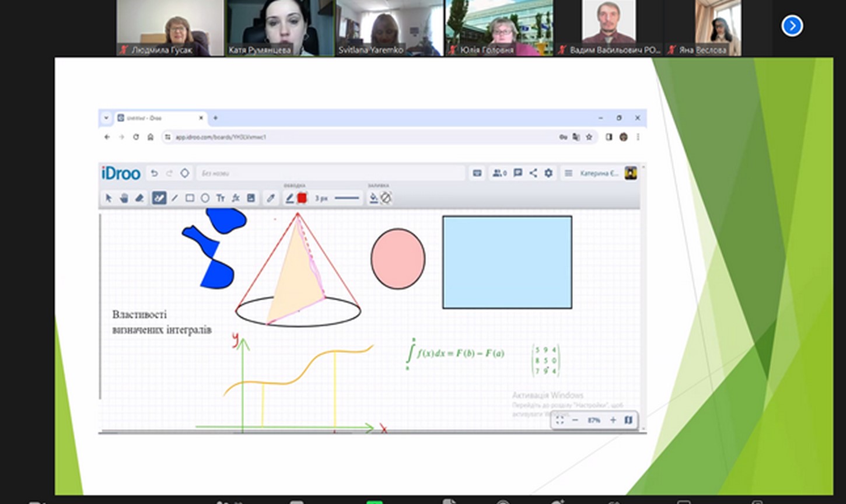Activate the text tool
The width and height of the screenshot is (846, 504).
coord(221,198)
